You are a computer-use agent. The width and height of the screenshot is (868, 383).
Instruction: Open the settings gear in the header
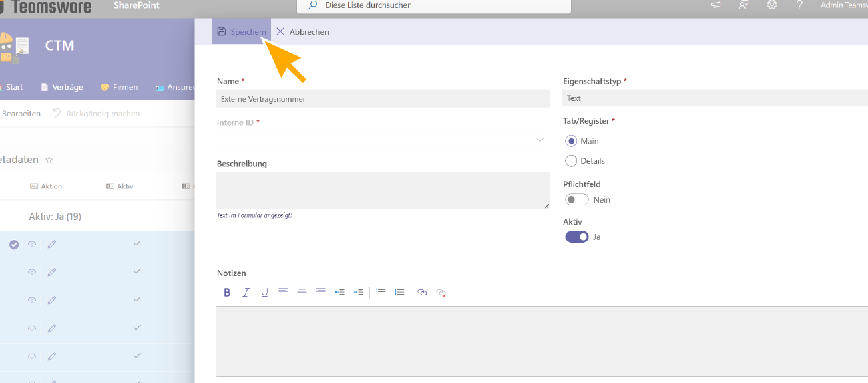click(772, 5)
